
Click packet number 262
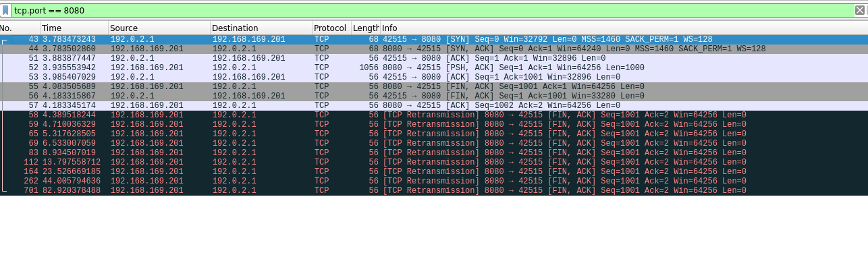[x=31, y=181]
